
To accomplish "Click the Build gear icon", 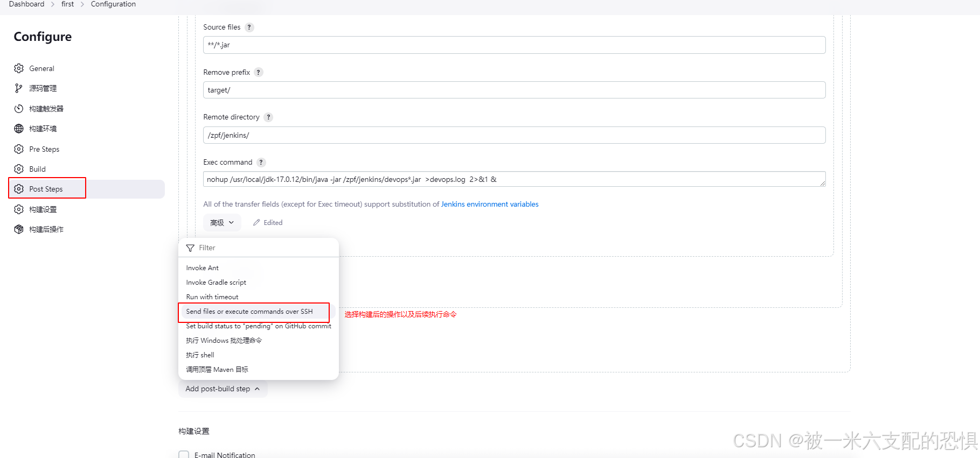I will click(19, 169).
